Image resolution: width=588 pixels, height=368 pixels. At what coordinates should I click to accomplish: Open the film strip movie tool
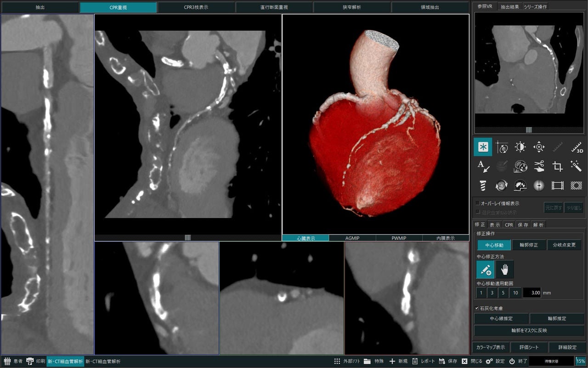(558, 185)
